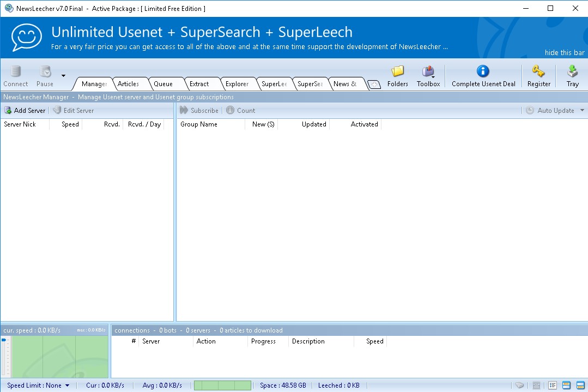Click the 'Cur : 0.0 KB/s' status text

105,385
